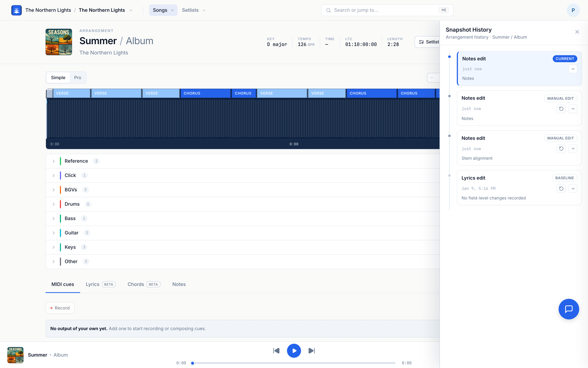Expand the Guitar stem group

point(53,233)
